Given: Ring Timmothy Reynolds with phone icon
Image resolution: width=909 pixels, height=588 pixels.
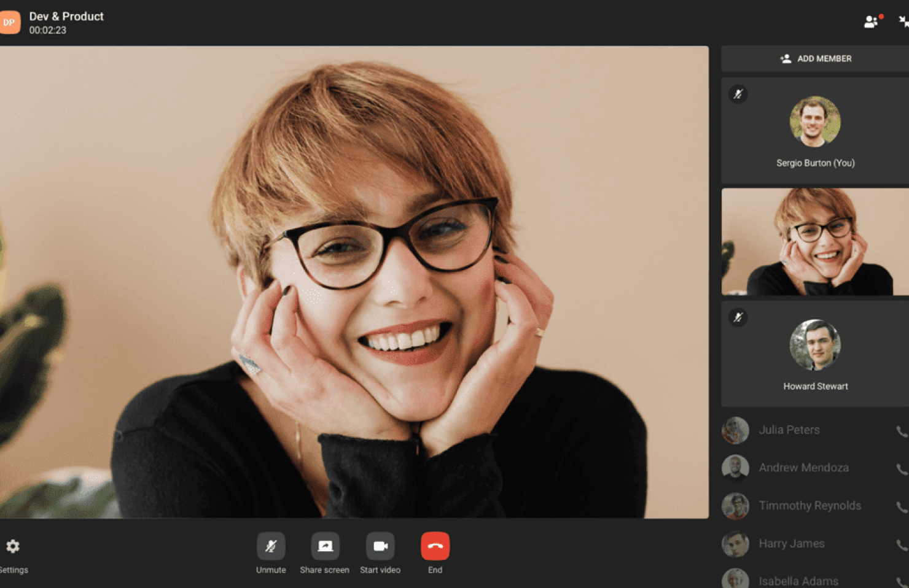Looking at the screenshot, I should tap(901, 507).
